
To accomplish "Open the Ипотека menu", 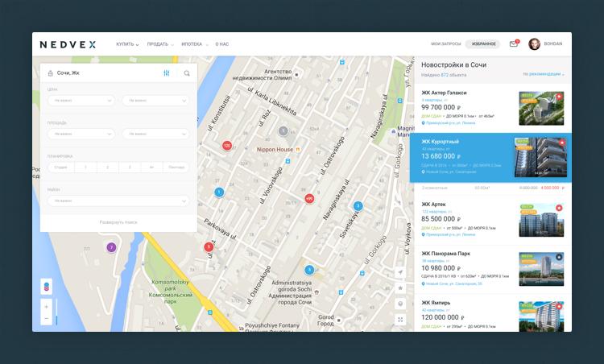I will pos(193,44).
